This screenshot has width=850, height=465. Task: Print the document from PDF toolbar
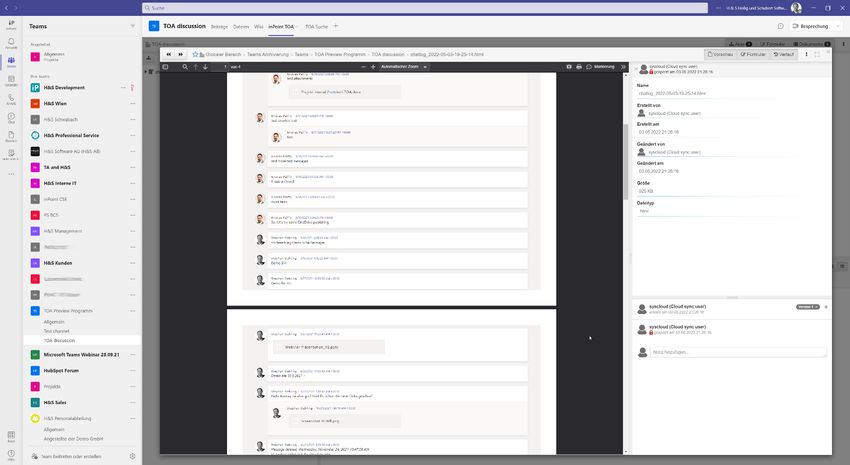pyautogui.click(x=579, y=67)
